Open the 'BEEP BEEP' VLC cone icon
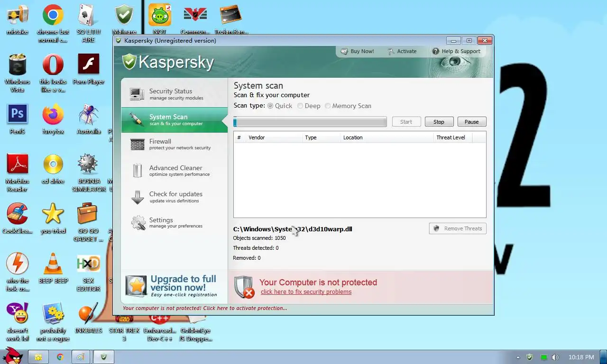Viewport: 607px width, 364px height. coord(53,269)
